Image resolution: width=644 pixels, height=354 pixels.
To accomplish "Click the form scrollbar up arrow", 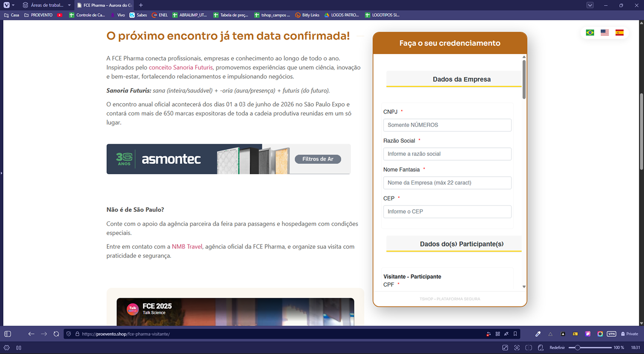I will click(524, 57).
